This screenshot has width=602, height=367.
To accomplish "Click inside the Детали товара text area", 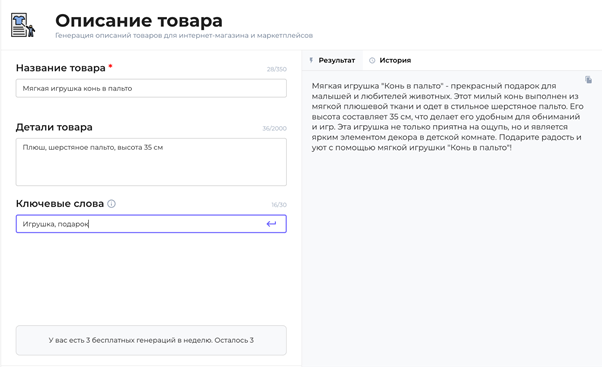I will [x=151, y=162].
